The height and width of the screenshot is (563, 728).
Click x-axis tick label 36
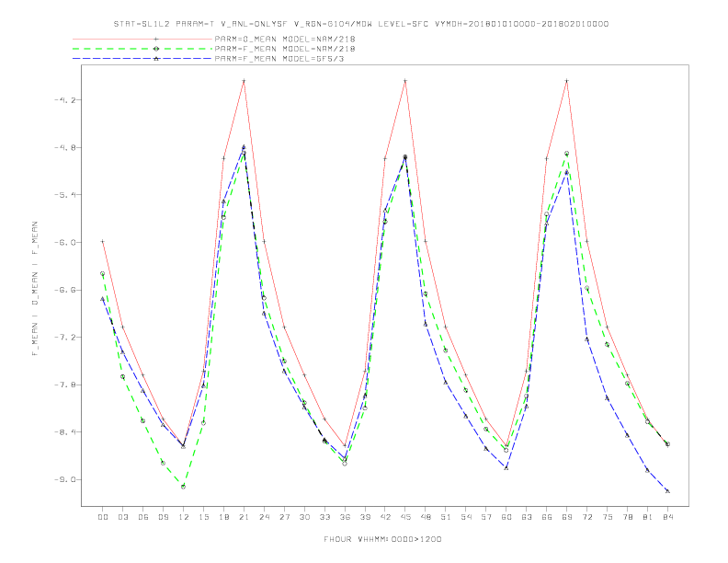(345, 517)
